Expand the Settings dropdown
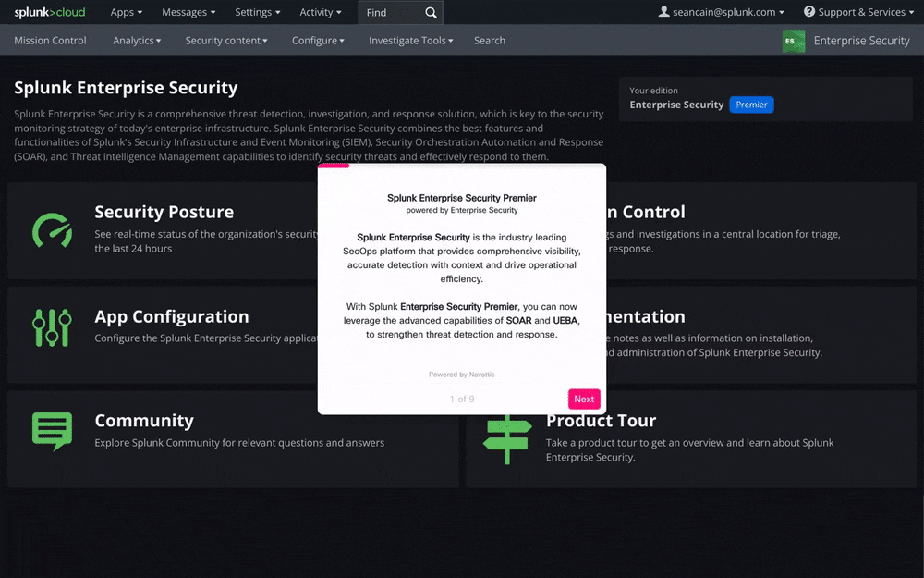Viewport: 924px width, 578px height. tap(258, 13)
